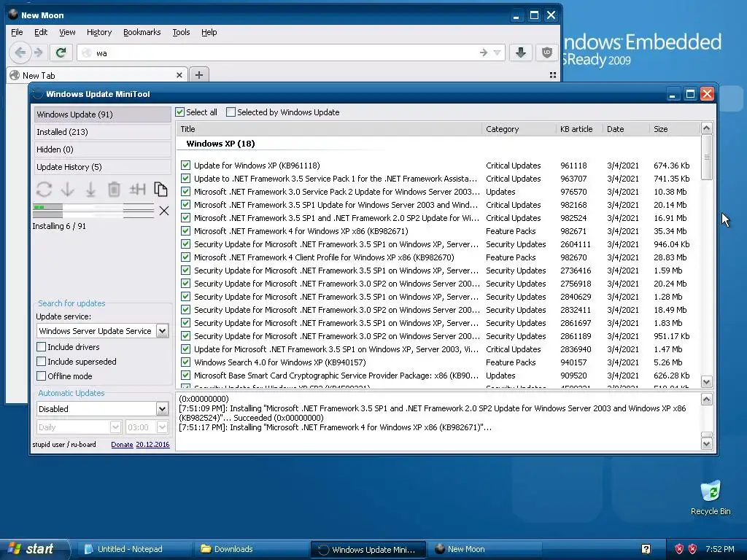The height and width of the screenshot is (560, 747).
Task: Select the Update History (5) tab
Action: tap(102, 167)
